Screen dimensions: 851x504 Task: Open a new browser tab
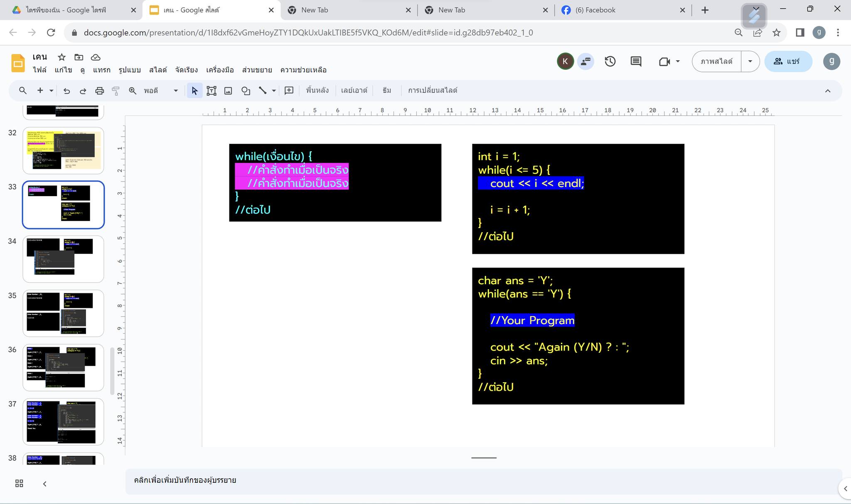705,10
